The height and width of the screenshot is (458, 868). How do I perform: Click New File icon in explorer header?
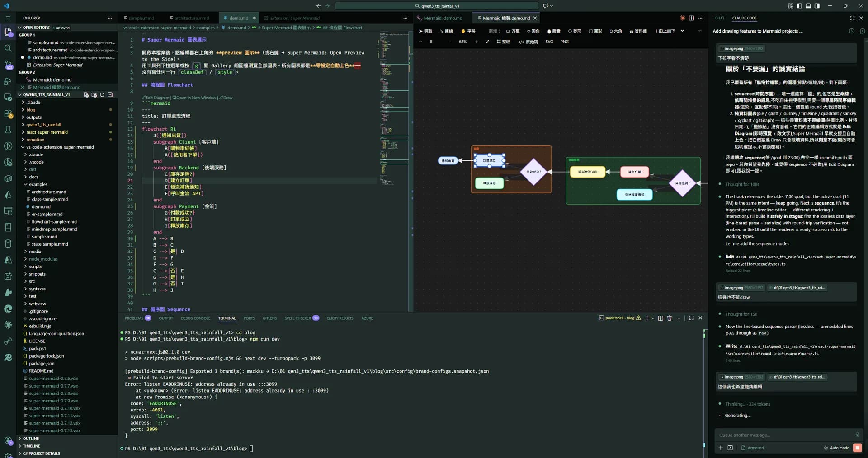click(86, 95)
